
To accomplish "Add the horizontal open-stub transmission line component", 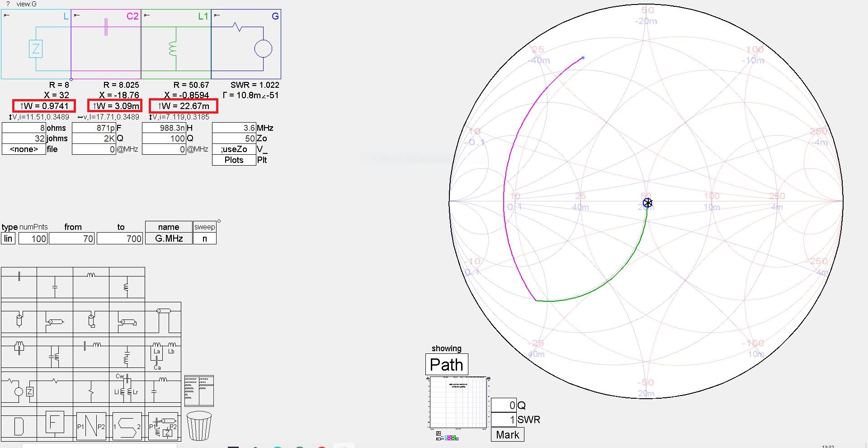I will coord(55,319).
